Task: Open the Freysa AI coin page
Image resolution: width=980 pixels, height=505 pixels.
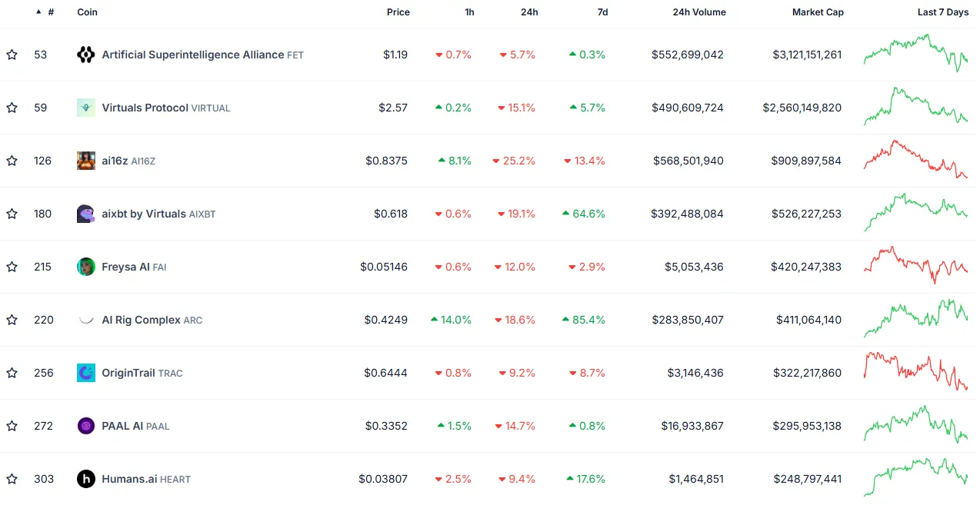Action: [x=134, y=267]
